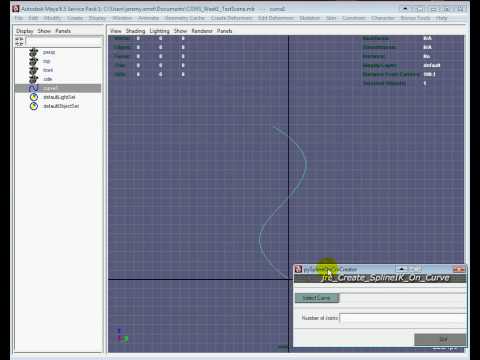Click the Select Curve button
Screen dimensions: 480x360
tap(317, 298)
